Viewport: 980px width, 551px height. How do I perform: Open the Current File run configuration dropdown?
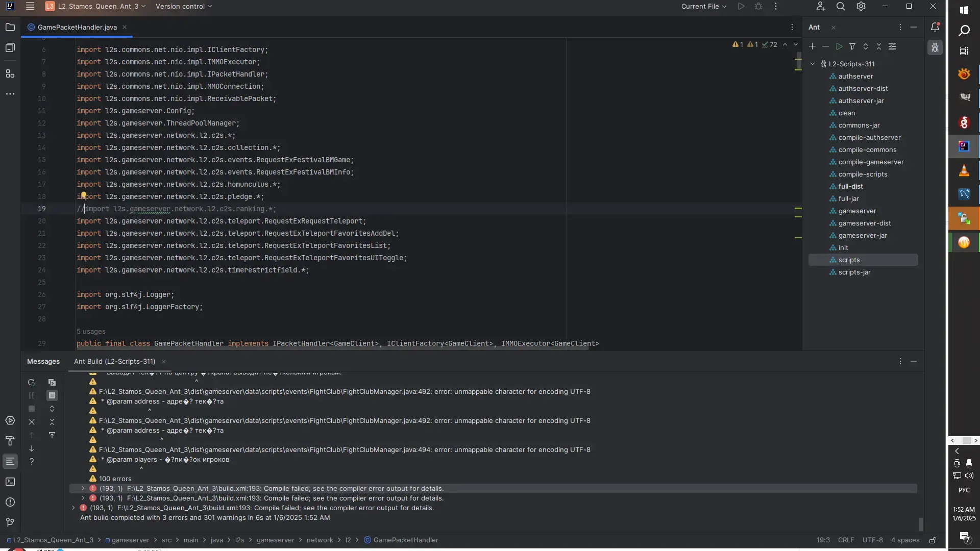[703, 6]
